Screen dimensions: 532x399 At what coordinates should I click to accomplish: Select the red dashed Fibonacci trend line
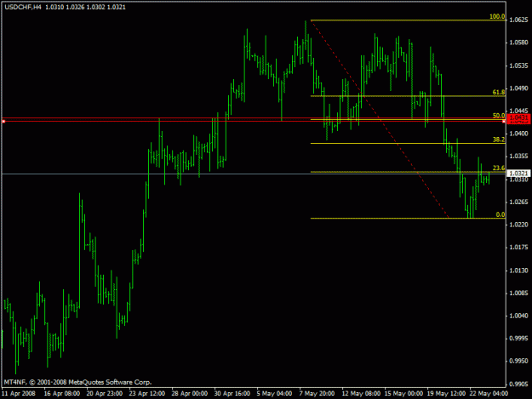tap(380, 119)
